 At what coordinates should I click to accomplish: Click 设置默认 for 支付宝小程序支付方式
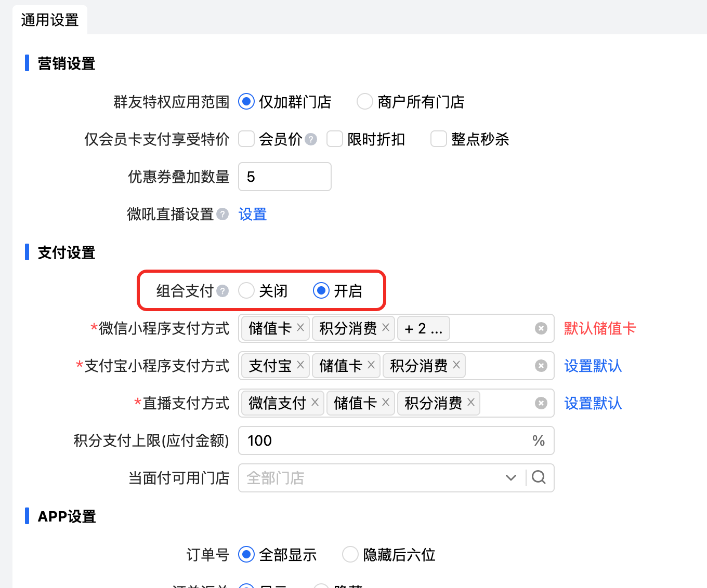[593, 366]
